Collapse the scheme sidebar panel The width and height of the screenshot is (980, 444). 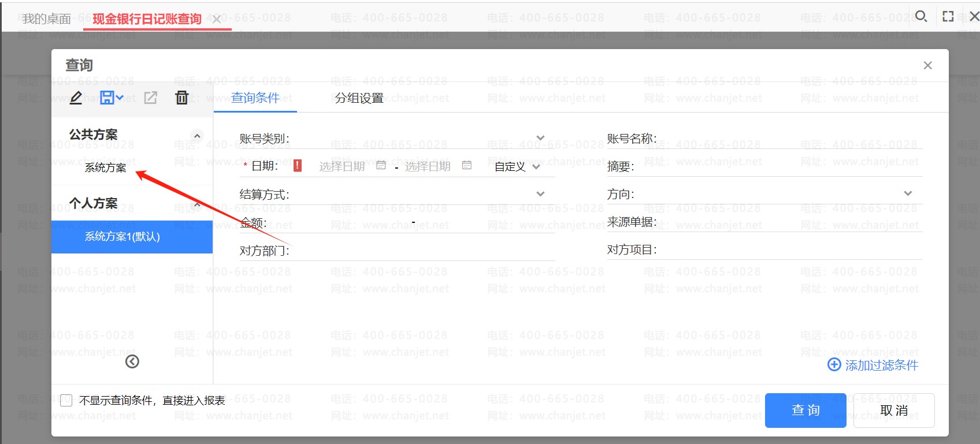(132, 361)
